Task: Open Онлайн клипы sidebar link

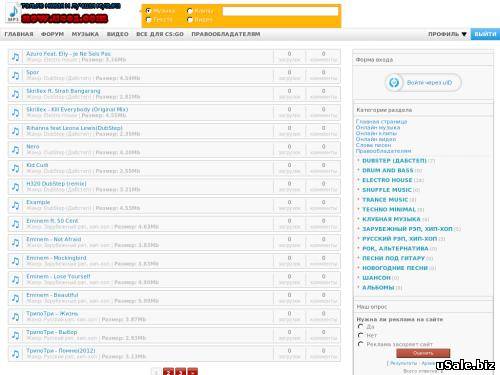Action: coord(376,133)
